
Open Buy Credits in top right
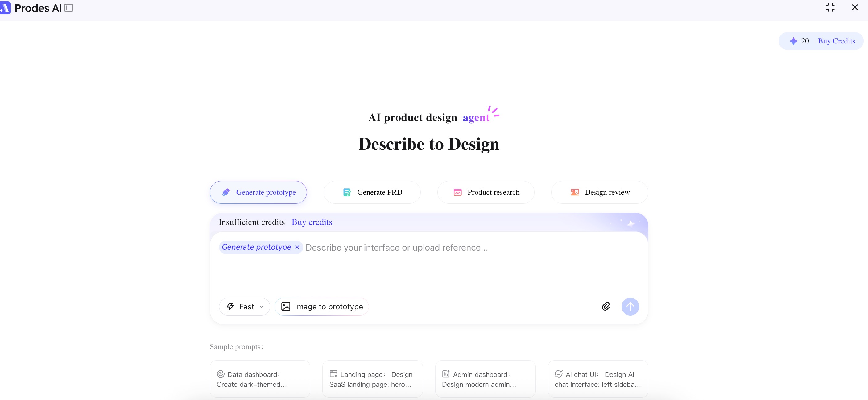click(x=836, y=41)
